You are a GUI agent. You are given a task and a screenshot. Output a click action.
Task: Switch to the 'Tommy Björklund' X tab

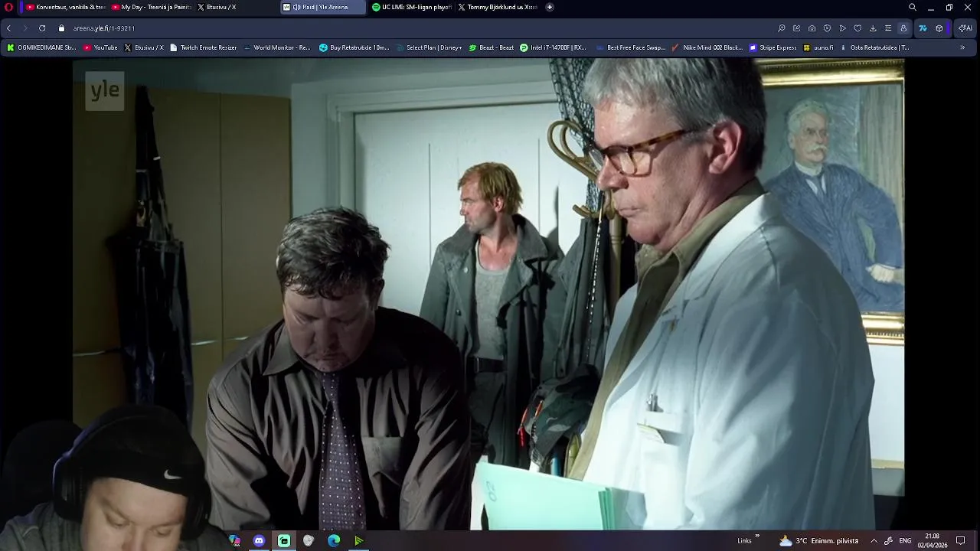click(x=497, y=7)
